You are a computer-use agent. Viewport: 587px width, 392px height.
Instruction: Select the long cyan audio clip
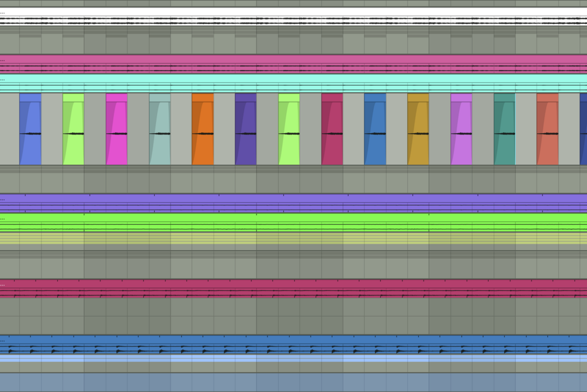tap(293, 84)
